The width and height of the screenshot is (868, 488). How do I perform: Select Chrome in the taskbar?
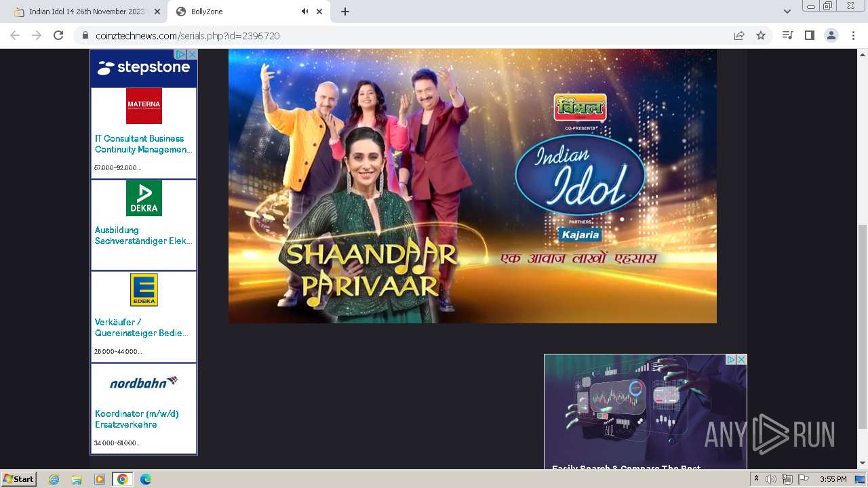(x=123, y=479)
